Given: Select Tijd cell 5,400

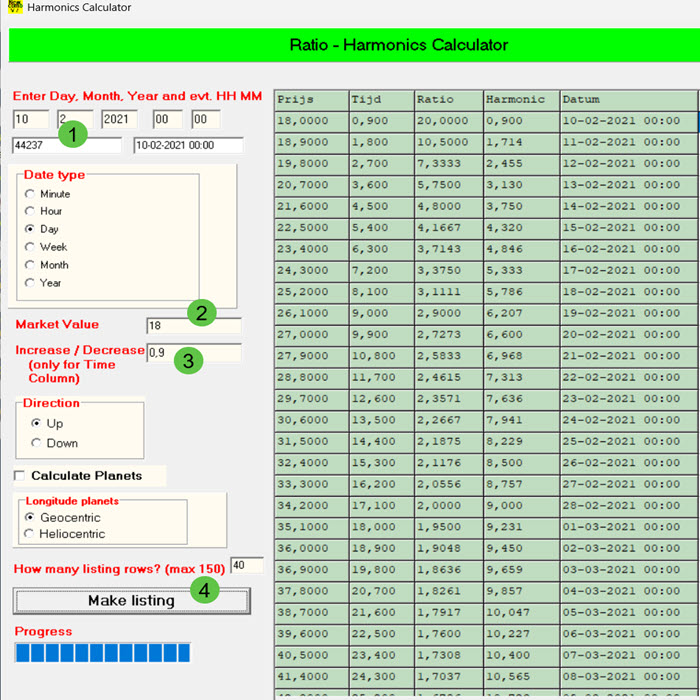Looking at the screenshot, I should tap(382, 228).
